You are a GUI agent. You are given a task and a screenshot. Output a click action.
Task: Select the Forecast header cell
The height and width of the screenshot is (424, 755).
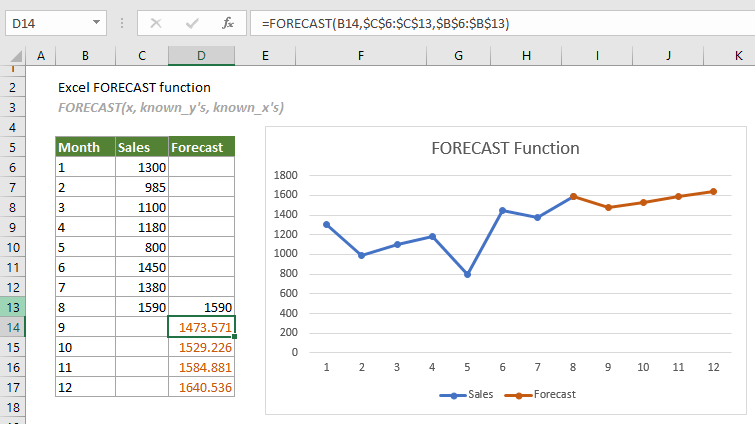tap(202, 147)
